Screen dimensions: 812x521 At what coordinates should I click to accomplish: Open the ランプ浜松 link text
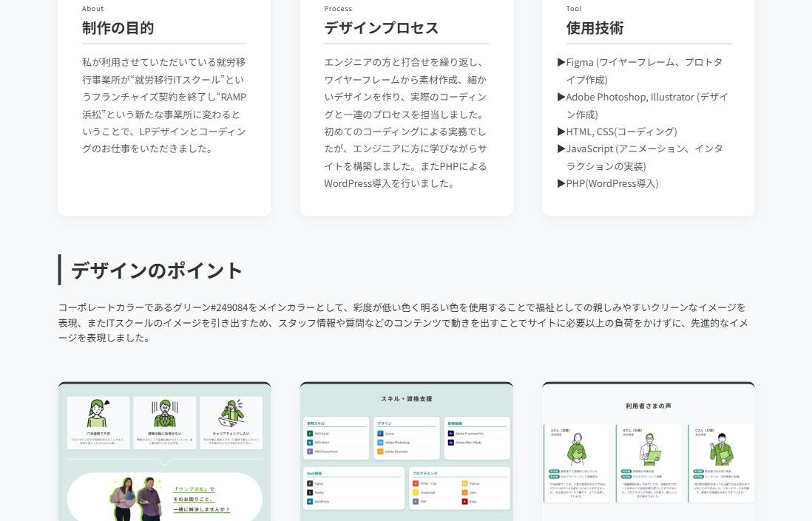(193, 488)
